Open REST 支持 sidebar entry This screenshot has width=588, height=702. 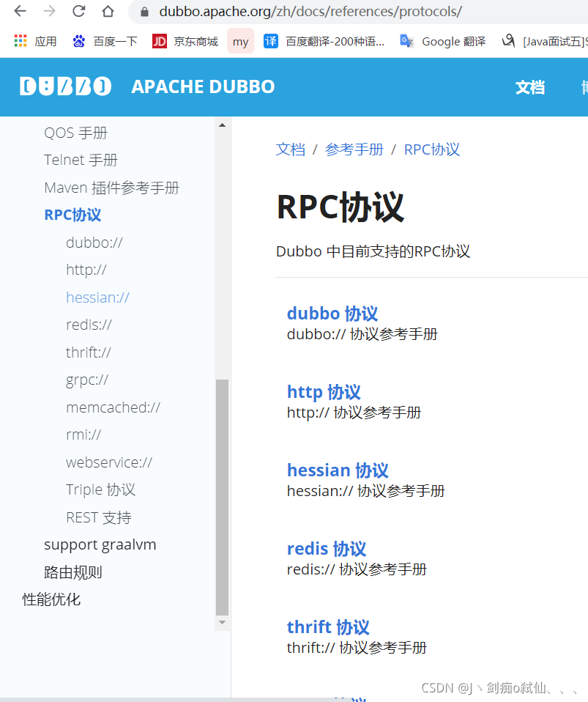tap(98, 517)
